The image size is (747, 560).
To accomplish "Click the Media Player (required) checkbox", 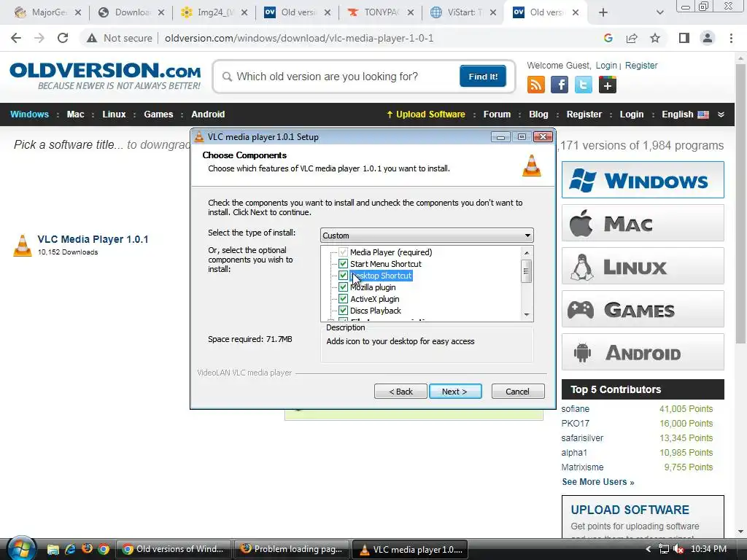I will coord(343,252).
